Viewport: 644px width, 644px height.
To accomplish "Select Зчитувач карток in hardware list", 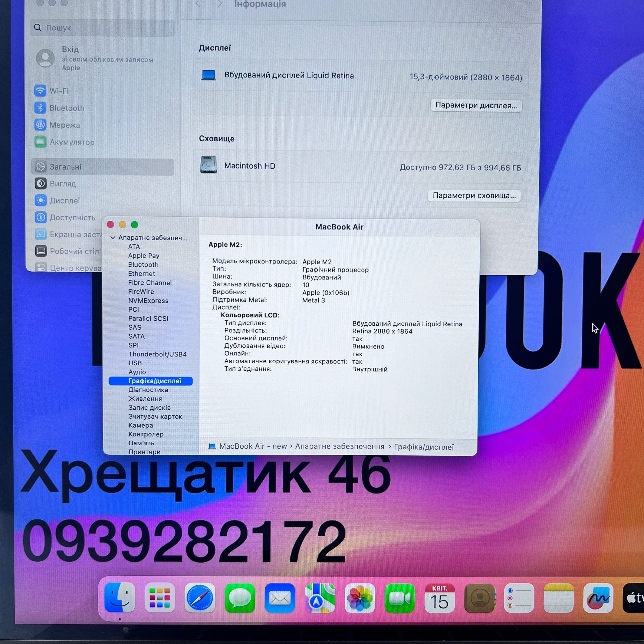I will coord(155,417).
